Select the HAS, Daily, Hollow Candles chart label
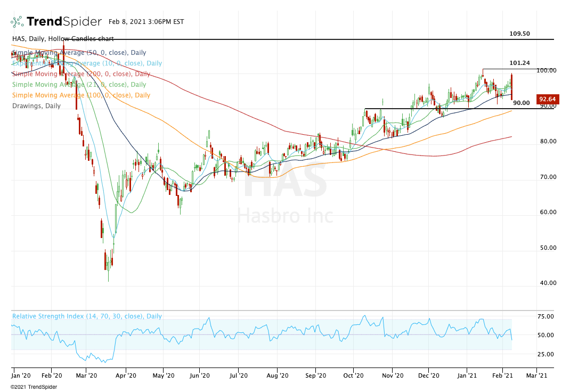 63,38
